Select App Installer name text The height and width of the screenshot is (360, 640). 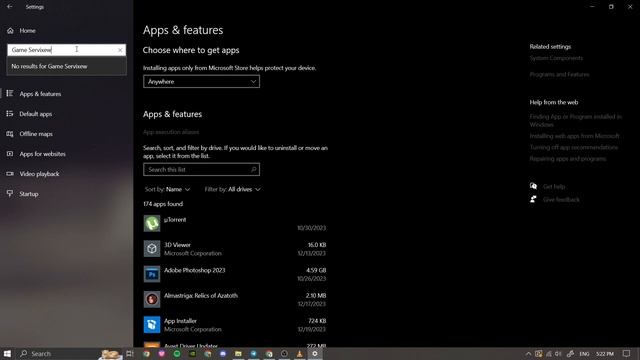pyautogui.click(x=180, y=321)
